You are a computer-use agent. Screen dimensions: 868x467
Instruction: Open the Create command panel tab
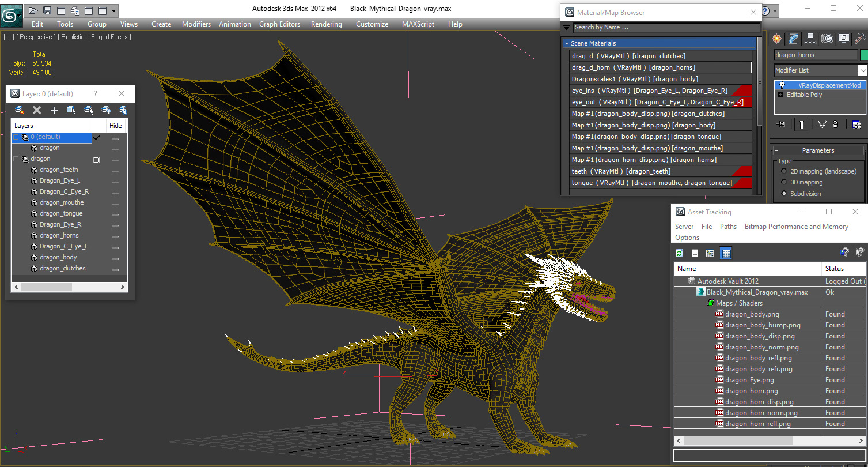(777, 39)
